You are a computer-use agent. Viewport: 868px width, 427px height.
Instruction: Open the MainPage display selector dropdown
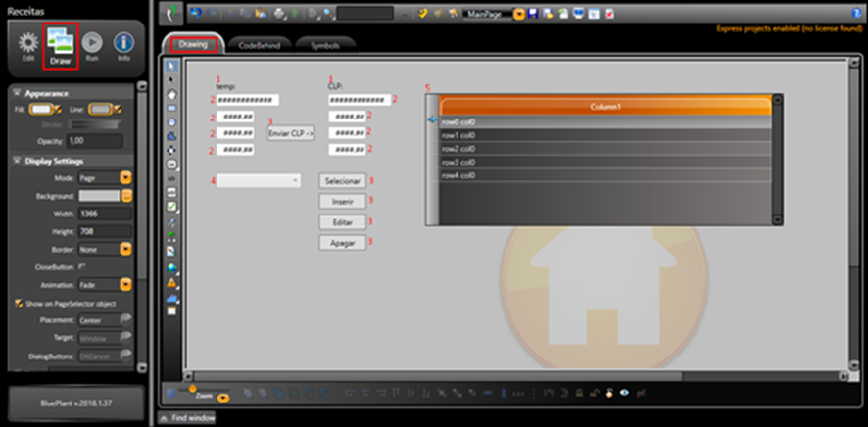click(519, 14)
